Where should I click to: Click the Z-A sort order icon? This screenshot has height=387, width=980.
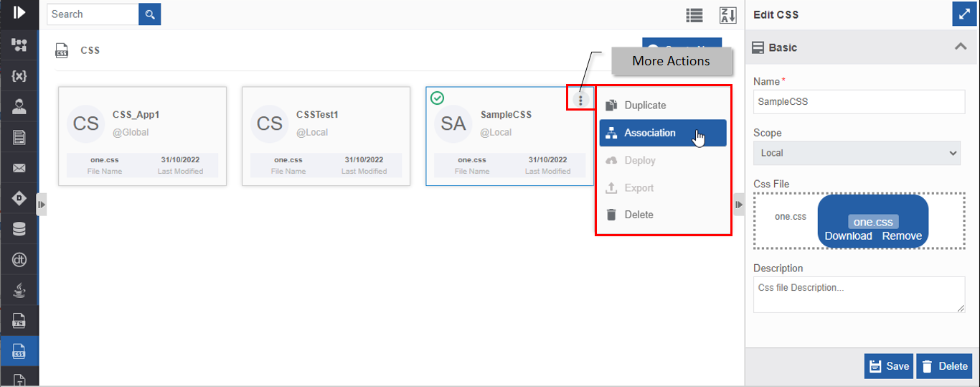(x=728, y=15)
